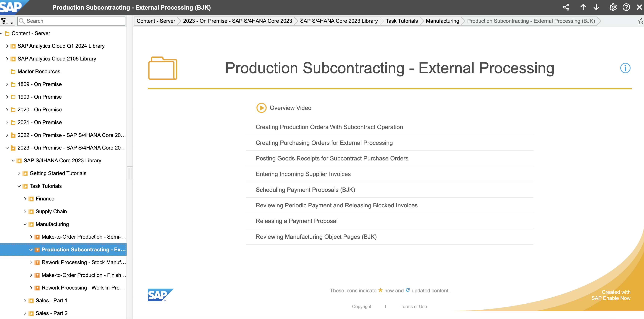The width and height of the screenshot is (644, 319).
Task: Click the Finance group icon in tree
Action: 31,199
